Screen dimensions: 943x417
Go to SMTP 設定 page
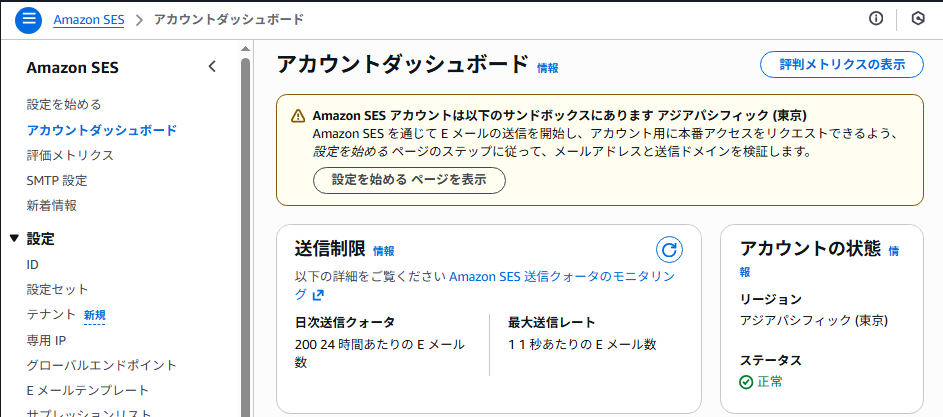pyautogui.click(x=57, y=181)
